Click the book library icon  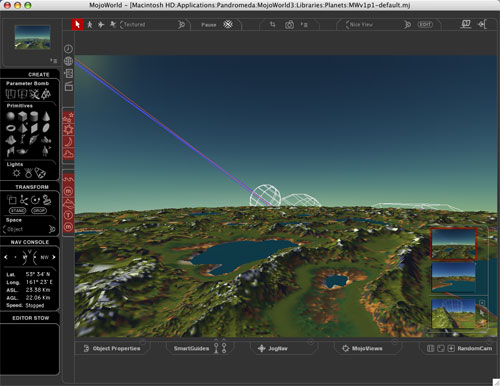pyautogui.click(x=466, y=24)
